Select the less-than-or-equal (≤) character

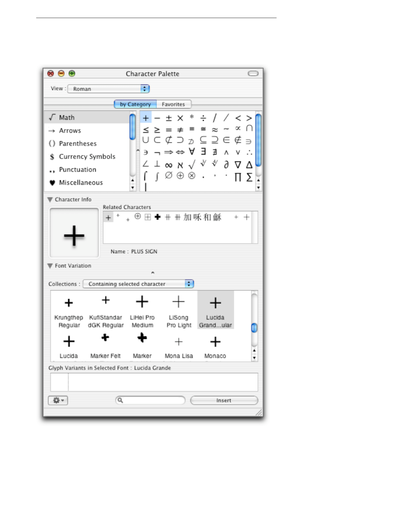(146, 130)
